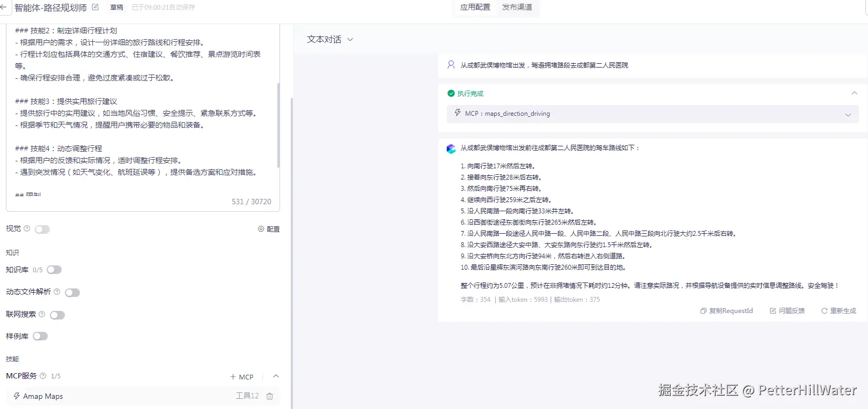The width and height of the screenshot is (868, 409).
Task: Go back using the top-left arrow
Action: pyautogui.click(x=3, y=8)
